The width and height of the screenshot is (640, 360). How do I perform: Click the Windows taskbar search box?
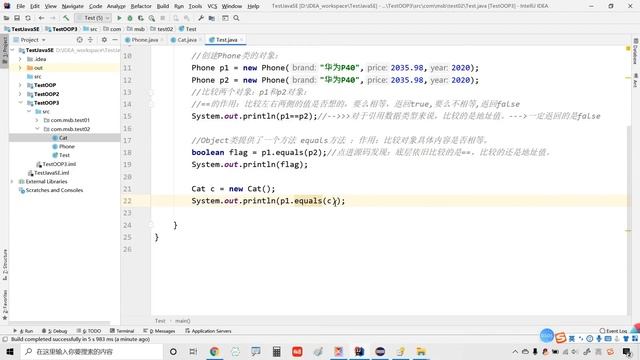92,351
